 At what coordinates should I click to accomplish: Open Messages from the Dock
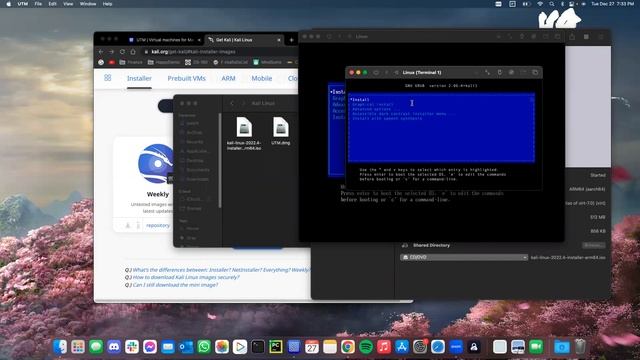coord(96,347)
